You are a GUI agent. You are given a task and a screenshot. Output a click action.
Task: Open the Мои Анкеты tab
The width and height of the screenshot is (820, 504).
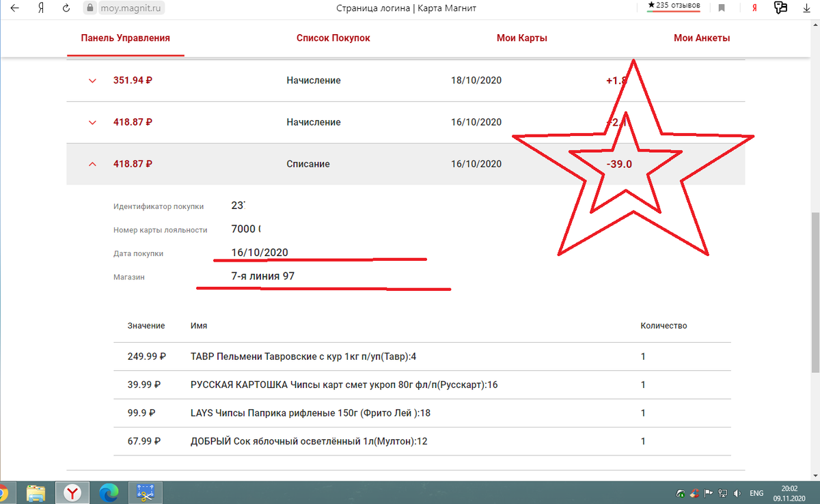click(702, 38)
